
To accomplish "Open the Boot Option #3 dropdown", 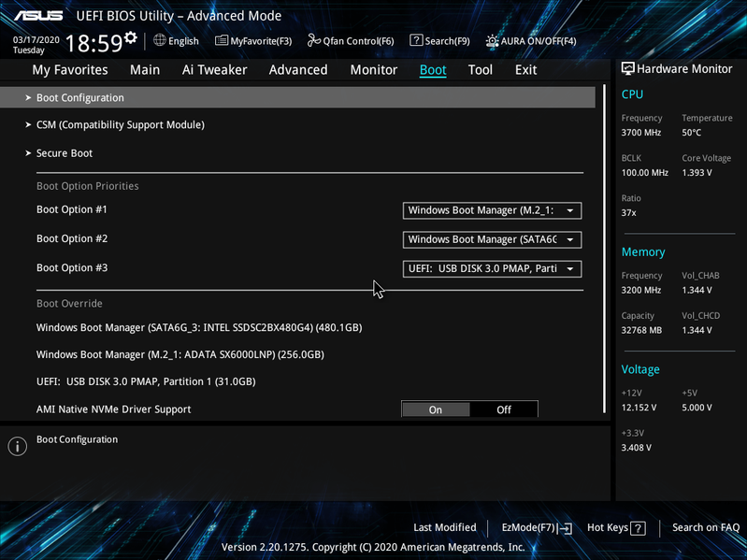I will (492, 268).
